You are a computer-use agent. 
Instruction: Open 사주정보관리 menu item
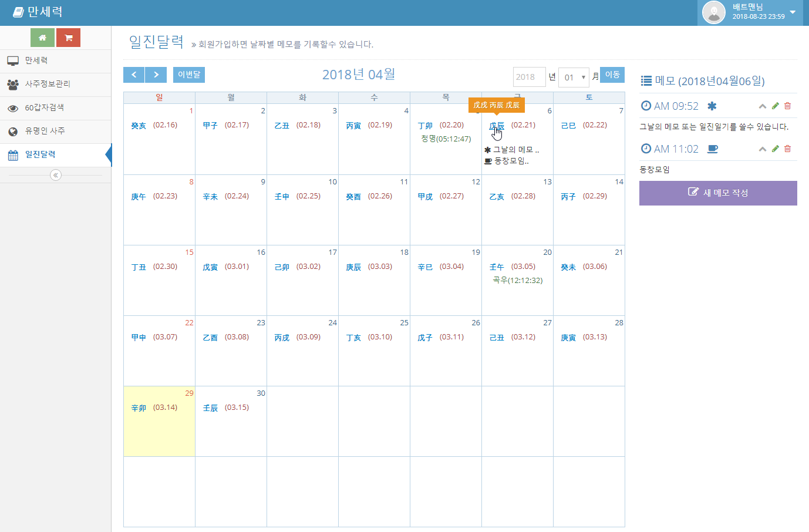pyautogui.click(x=56, y=85)
